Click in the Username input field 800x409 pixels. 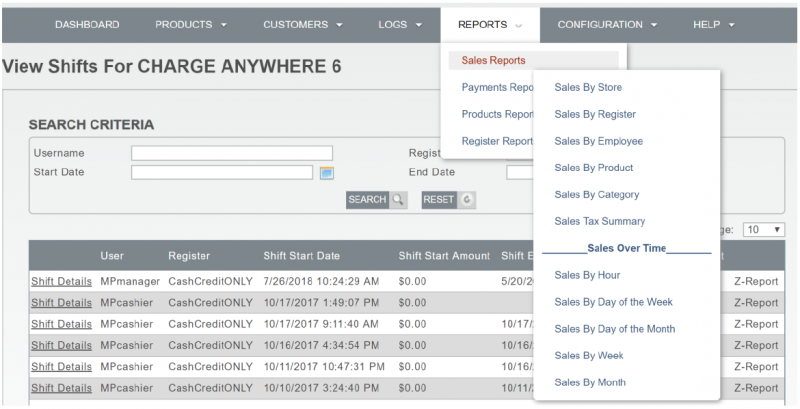pyautogui.click(x=231, y=153)
